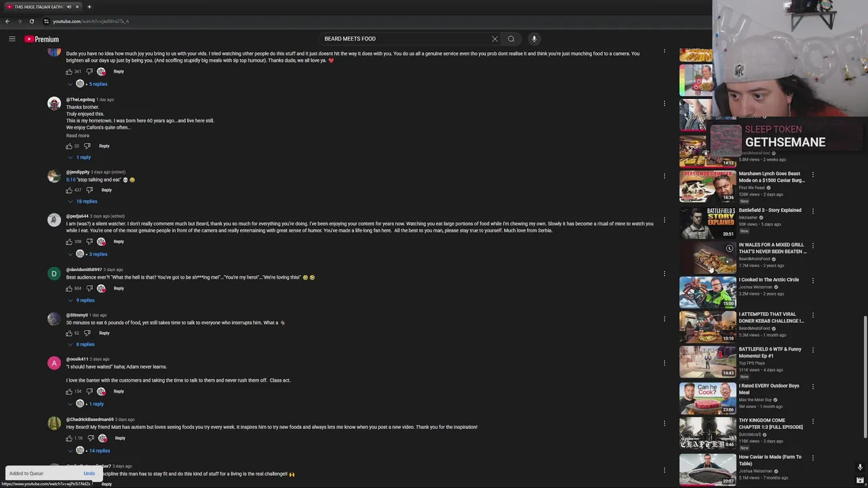Open I Cooked In The Arctic Circle thumbnail

708,292
